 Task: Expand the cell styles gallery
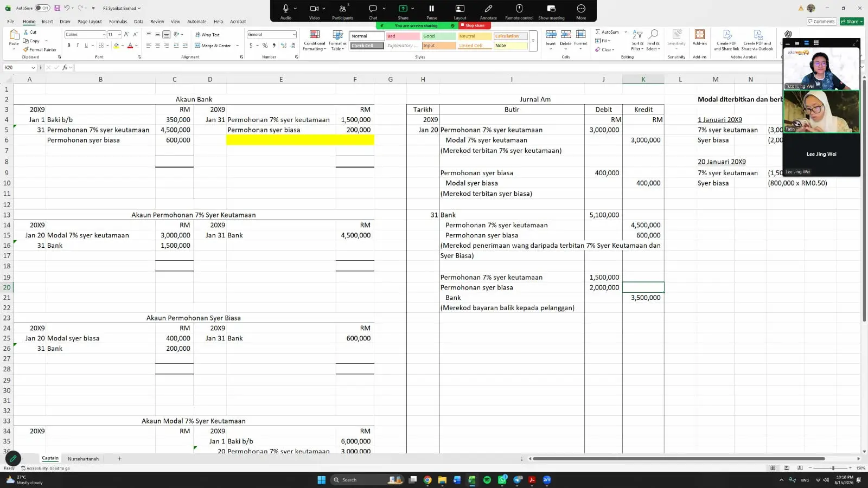pyautogui.click(x=533, y=41)
